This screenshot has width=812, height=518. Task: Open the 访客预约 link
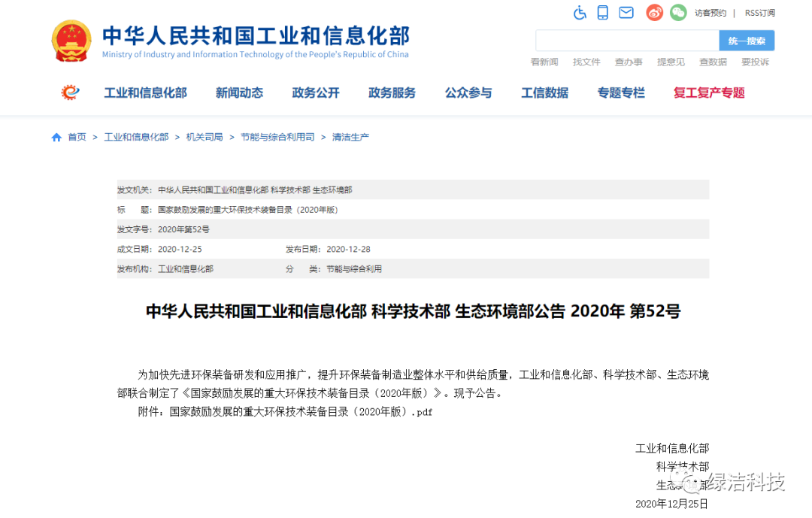tap(710, 13)
